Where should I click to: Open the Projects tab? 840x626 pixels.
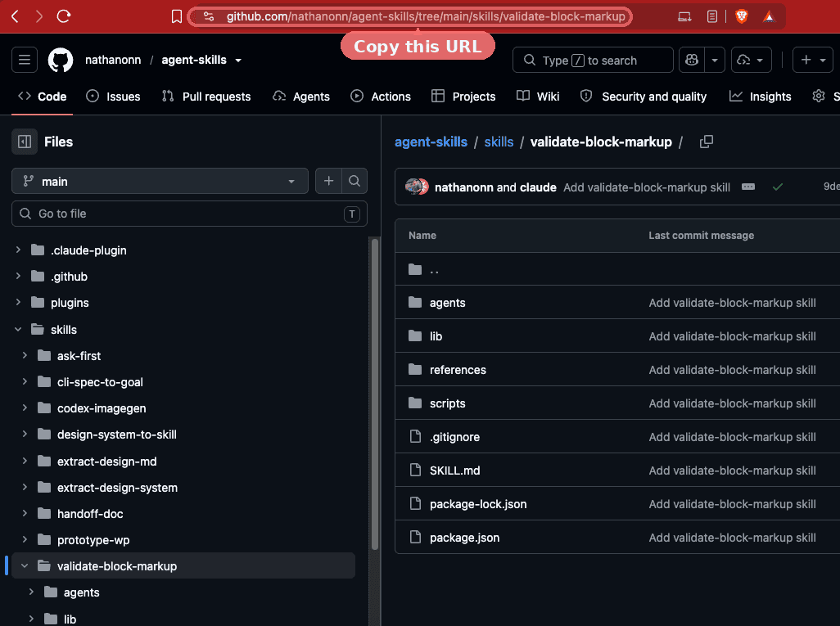pos(463,97)
